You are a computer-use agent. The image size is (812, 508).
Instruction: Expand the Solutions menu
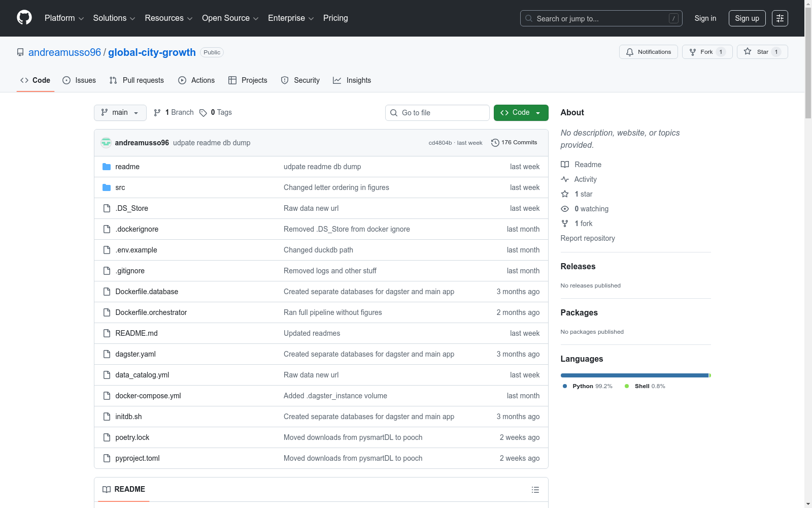114,18
